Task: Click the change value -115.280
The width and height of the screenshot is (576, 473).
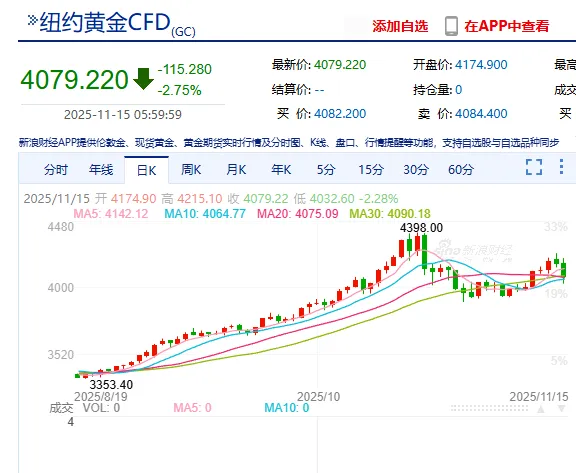Action: (x=185, y=69)
